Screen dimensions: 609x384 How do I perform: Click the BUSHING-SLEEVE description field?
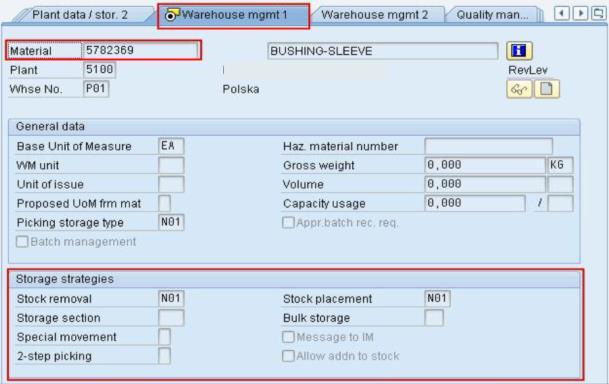383,51
